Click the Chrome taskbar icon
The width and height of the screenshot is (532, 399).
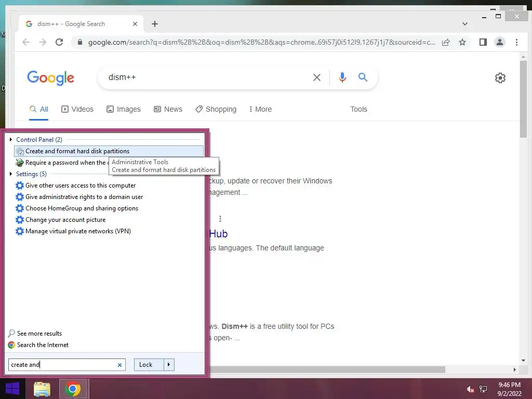click(x=73, y=389)
